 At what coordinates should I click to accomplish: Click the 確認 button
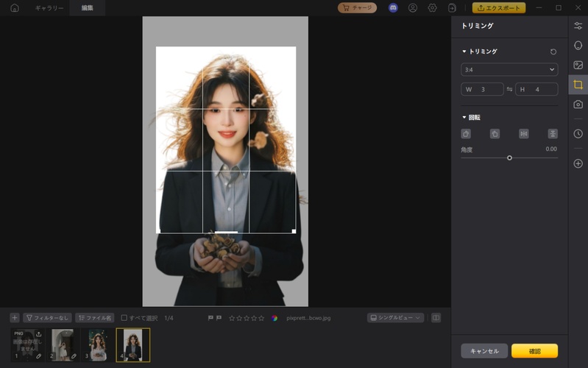coord(534,351)
